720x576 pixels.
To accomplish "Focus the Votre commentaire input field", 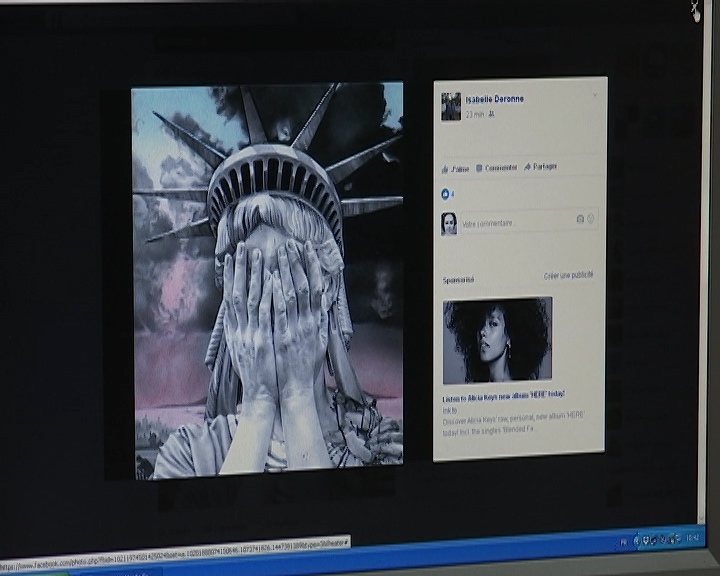I will point(529,221).
